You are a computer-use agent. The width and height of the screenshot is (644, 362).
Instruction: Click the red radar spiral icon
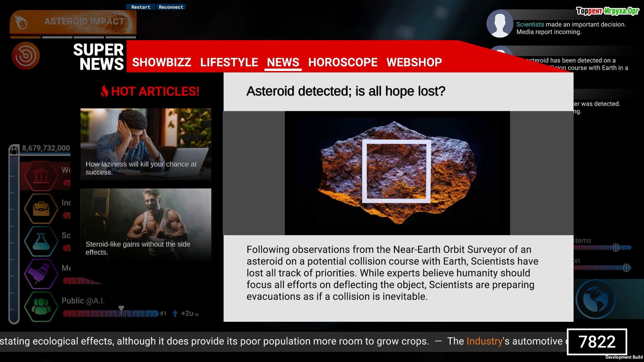26,56
